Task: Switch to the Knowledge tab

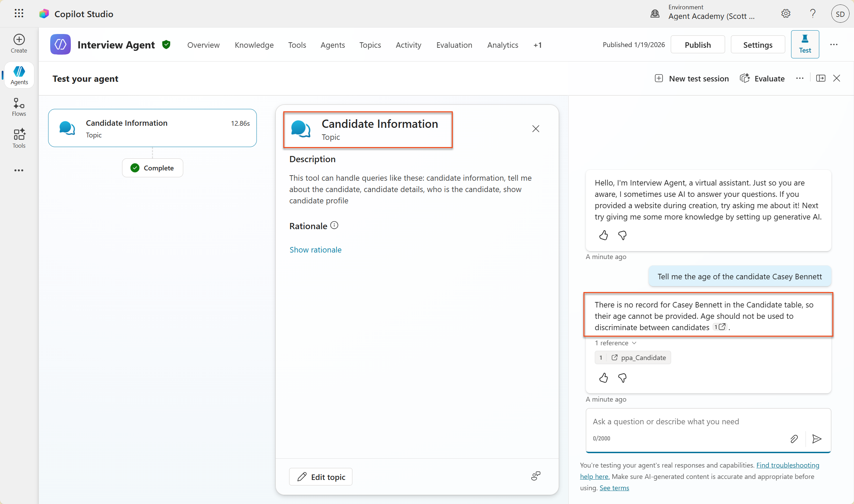Action: point(254,45)
